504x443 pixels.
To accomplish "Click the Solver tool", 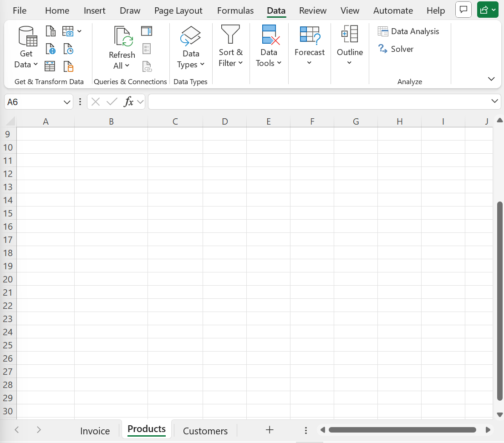I will tap(396, 49).
